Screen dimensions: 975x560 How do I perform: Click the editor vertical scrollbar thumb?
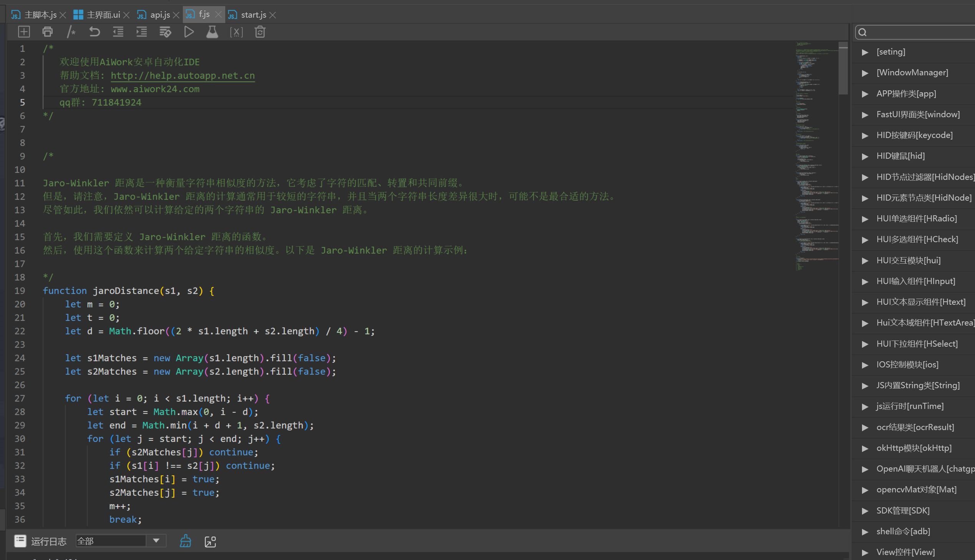843,68
